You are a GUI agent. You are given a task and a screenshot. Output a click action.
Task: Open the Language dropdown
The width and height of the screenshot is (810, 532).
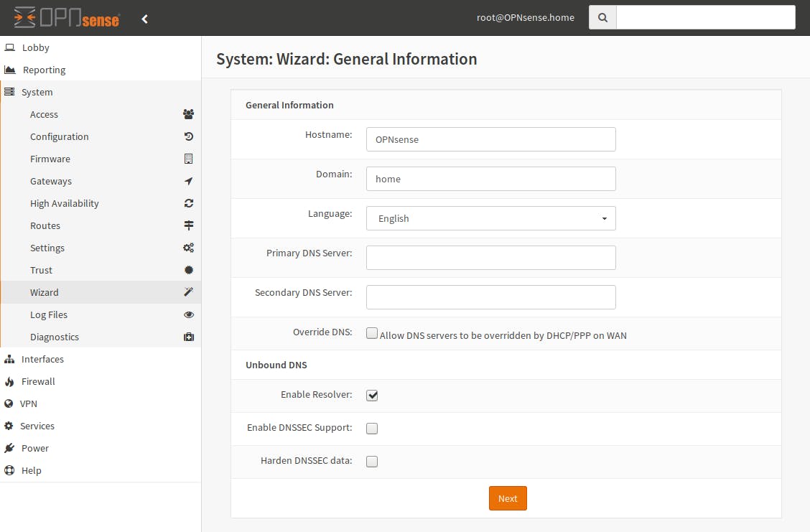coord(491,218)
